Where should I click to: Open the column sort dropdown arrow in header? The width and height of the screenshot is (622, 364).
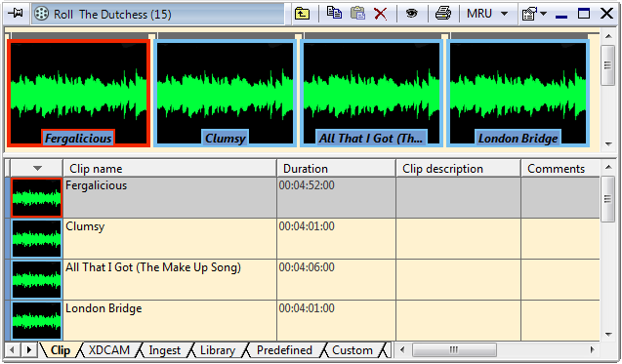(37, 168)
